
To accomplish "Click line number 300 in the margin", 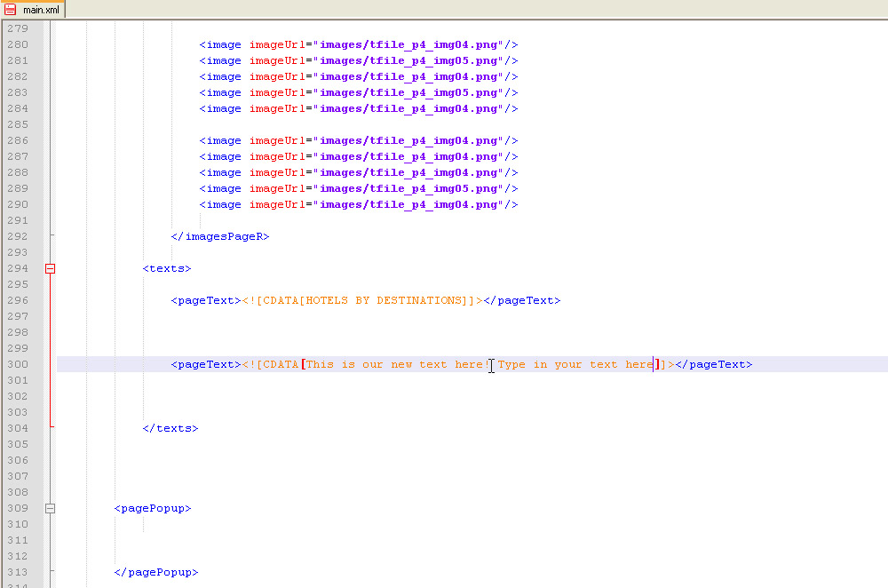I will (17, 364).
